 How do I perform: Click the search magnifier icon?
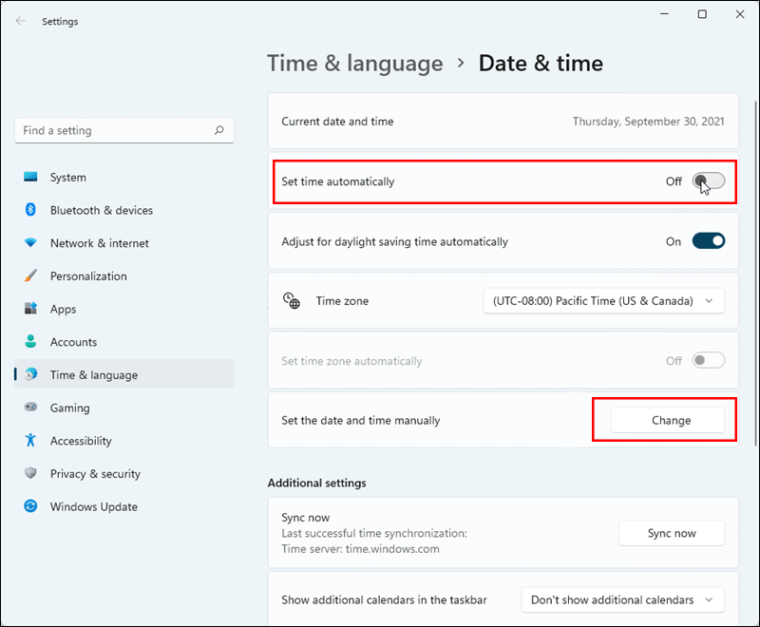point(219,130)
